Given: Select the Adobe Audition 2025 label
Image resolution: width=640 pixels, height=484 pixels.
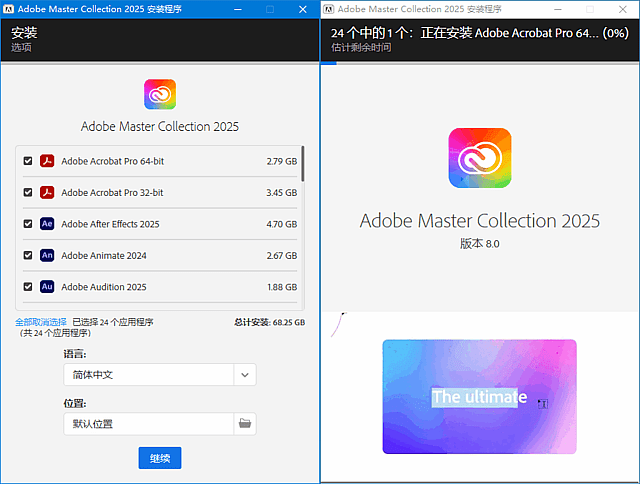Looking at the screenshot, I should coord(104,287).
